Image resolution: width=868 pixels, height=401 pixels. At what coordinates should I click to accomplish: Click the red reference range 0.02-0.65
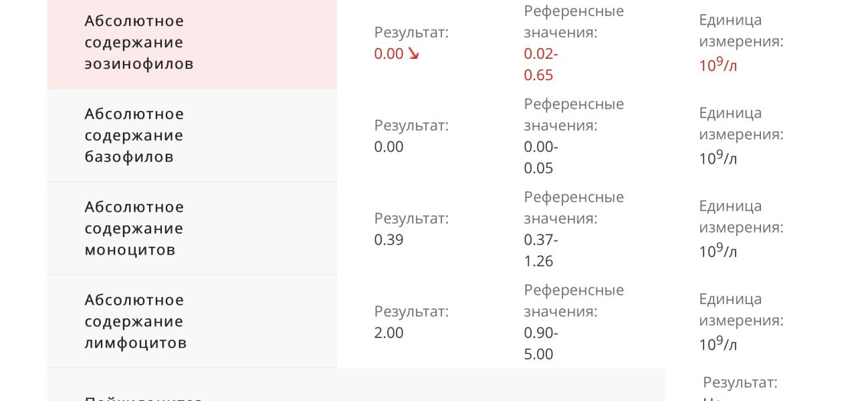click(x=540, y=65)
